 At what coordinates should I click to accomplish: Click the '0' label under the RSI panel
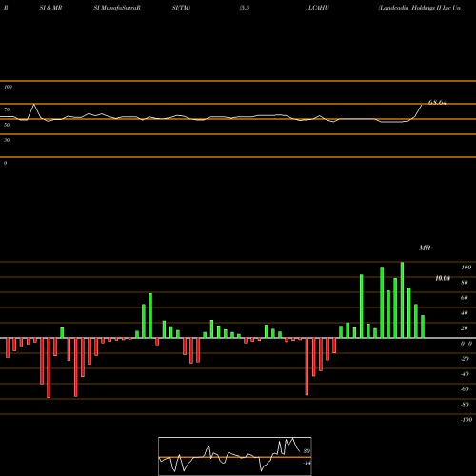pos(5,163)
